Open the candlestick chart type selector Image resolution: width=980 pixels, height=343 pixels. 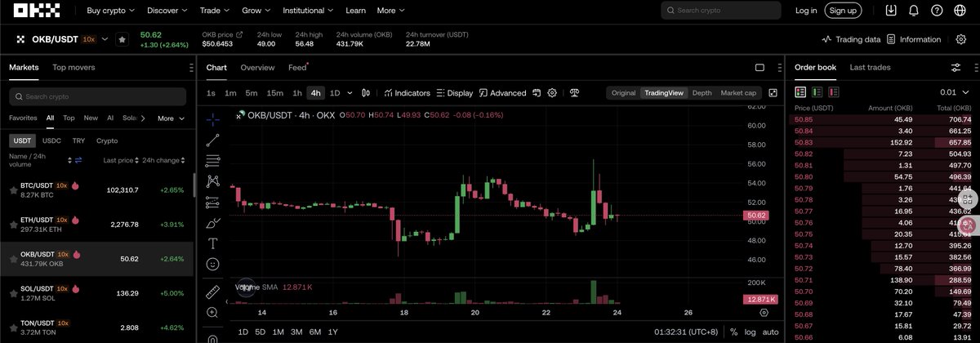coord(366,93)
